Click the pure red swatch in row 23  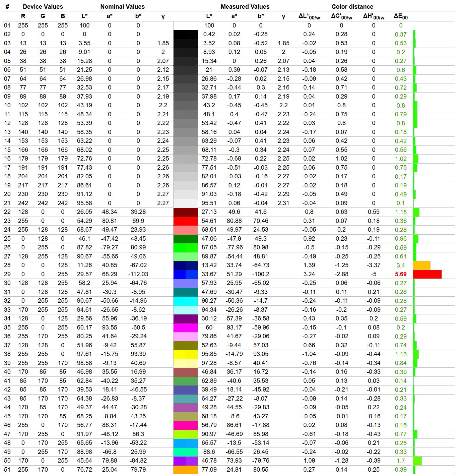click(x=185, y=221)
